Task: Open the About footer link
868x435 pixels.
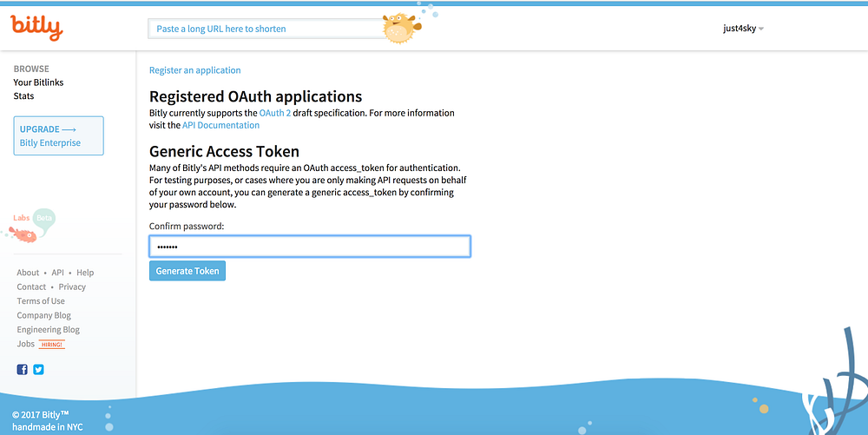Action: pyautogui.click(x=28, y=273)
